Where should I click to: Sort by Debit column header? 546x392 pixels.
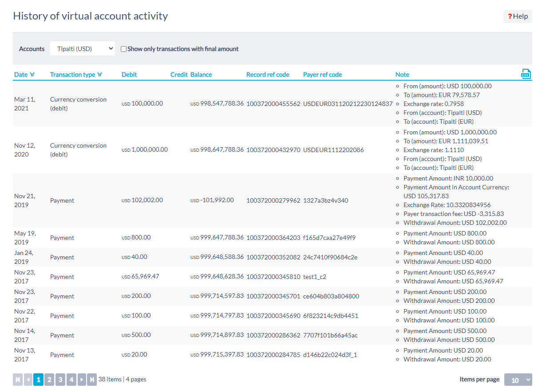[x=129, y=74]
